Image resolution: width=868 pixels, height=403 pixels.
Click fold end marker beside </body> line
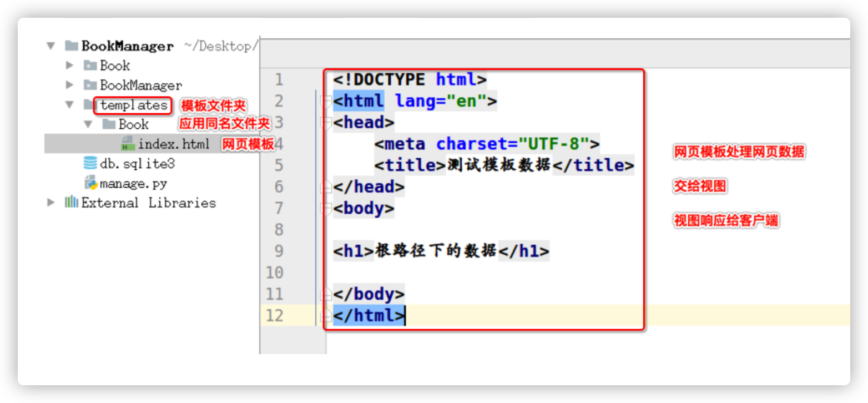(x=326, y=294)
